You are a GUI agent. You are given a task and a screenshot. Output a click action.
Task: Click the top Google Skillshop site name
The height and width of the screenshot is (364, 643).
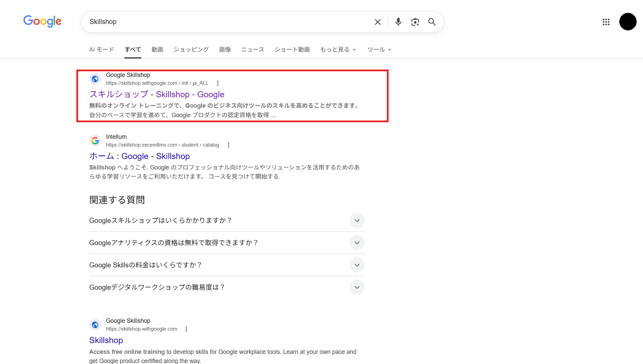coord(128,75)
